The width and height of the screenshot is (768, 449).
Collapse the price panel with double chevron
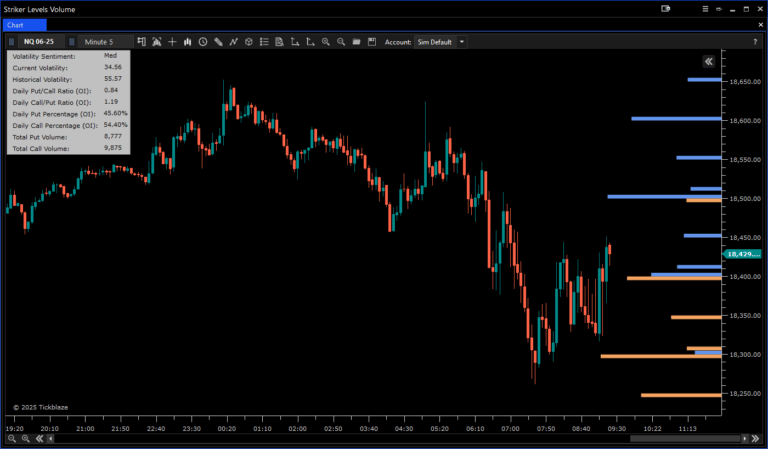coord(708,62)
